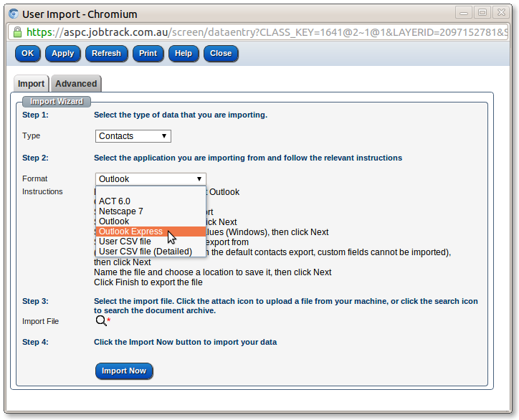Screen dimensions: 519x420
Task: Click the Chromium logo in the title bar
Action: tap(13, 13)
